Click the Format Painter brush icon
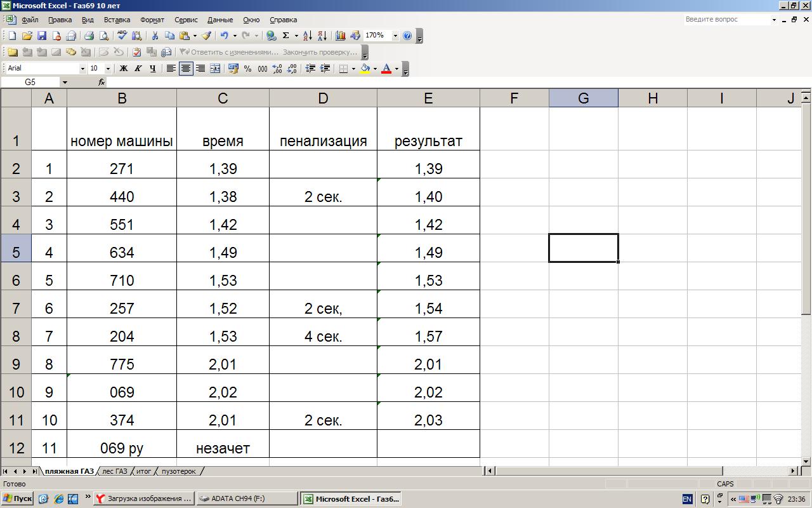This screenshot has width=812, height=508. [x=206, y=36]
